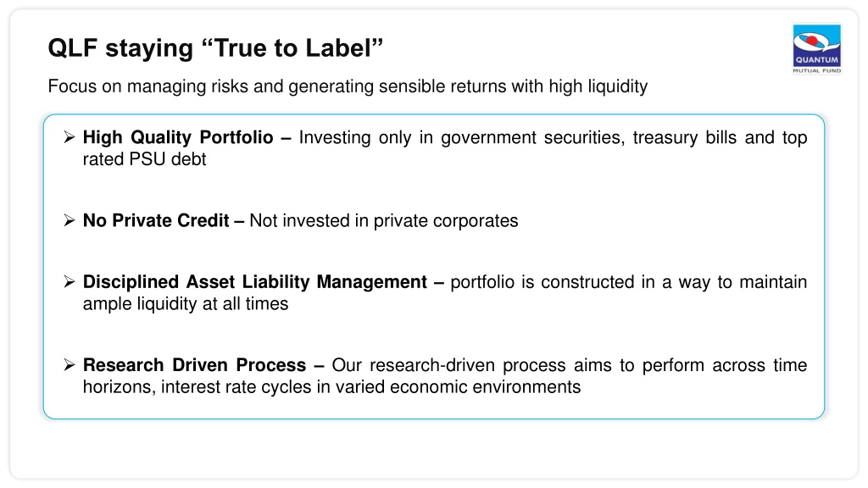Screen dimensions: 868x488
Task: Select the slide title QLF staying True to Label
Action: (215, 48)
